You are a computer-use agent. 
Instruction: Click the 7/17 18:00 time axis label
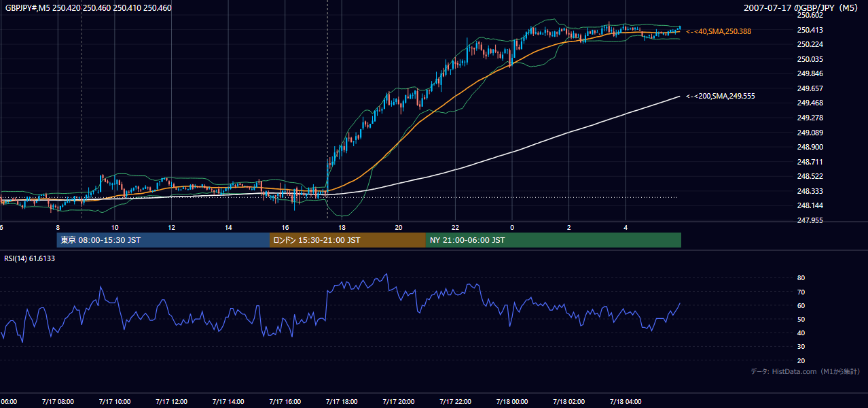[x=342, y=401]
